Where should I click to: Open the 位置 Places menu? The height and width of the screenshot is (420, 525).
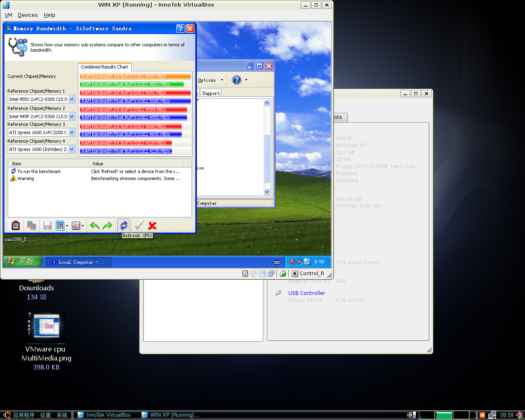pos(46,415)
